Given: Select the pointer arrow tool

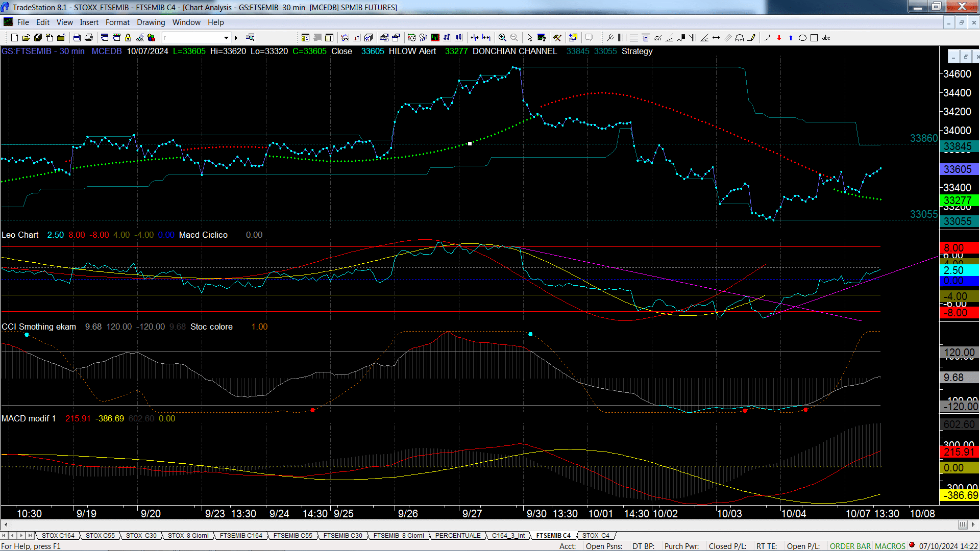Looking at the screenshot, I should tap(529, 38).
